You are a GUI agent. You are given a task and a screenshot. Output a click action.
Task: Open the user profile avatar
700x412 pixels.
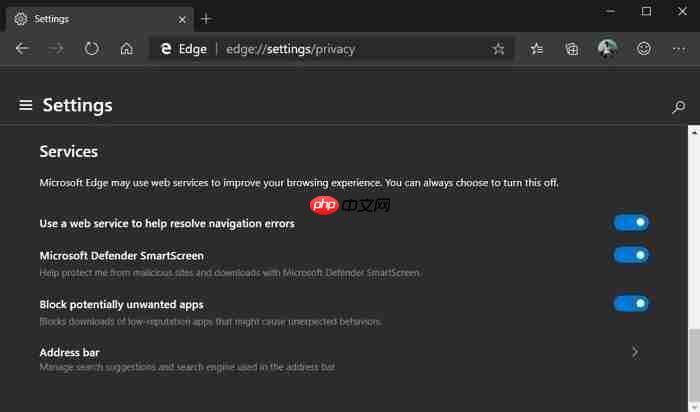coord(607,48)
